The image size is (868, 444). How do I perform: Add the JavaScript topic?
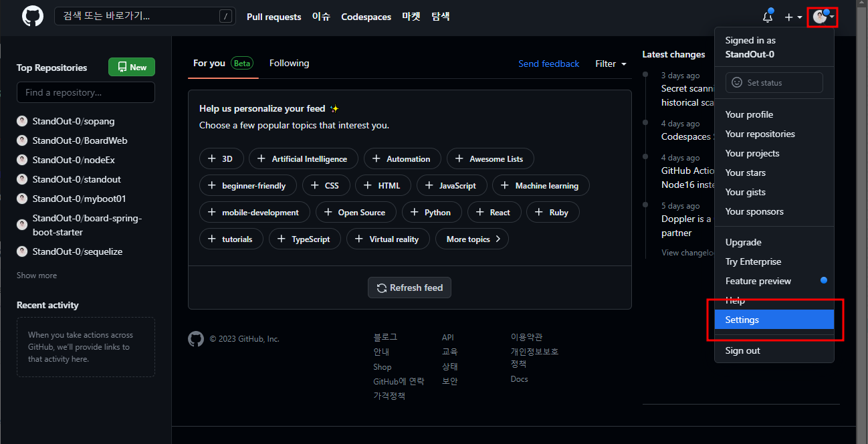[451, 185]
